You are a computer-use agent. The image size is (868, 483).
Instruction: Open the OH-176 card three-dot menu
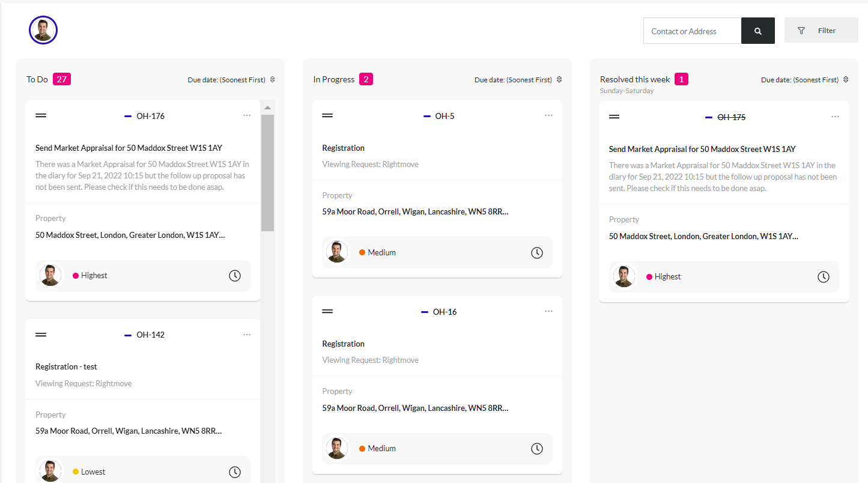point(247,115)
